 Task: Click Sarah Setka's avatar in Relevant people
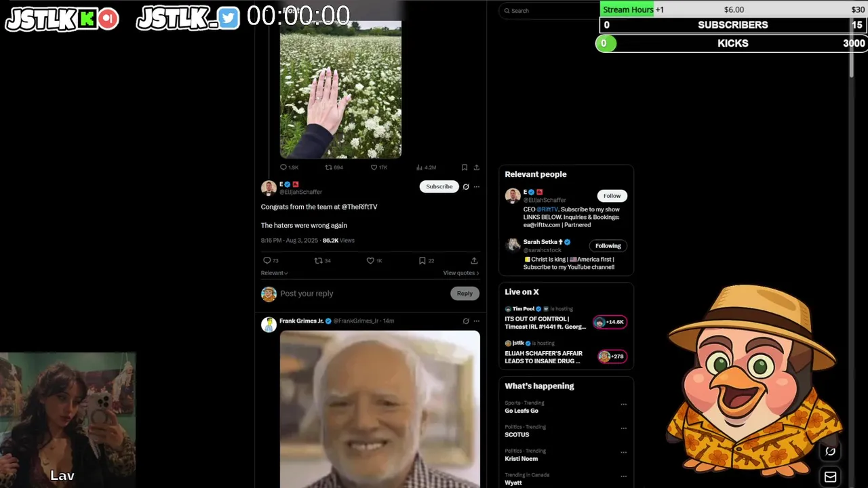(x=513, y=245)
